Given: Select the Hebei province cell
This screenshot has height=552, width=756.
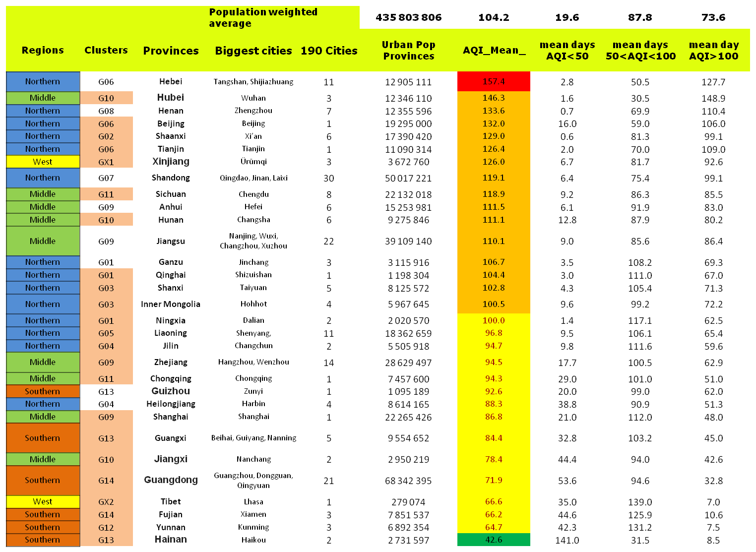Looking at the screenshot, I should coord(171,81).
